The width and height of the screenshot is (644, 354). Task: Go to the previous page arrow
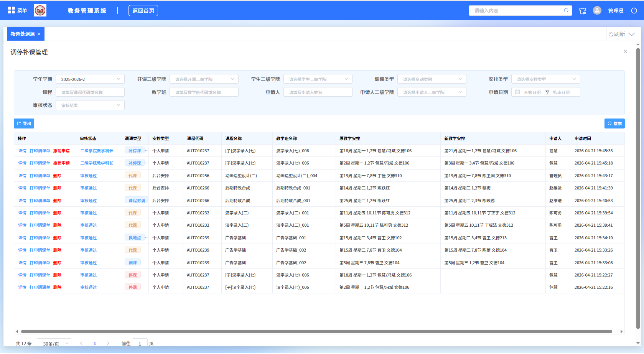pos(81,343)
